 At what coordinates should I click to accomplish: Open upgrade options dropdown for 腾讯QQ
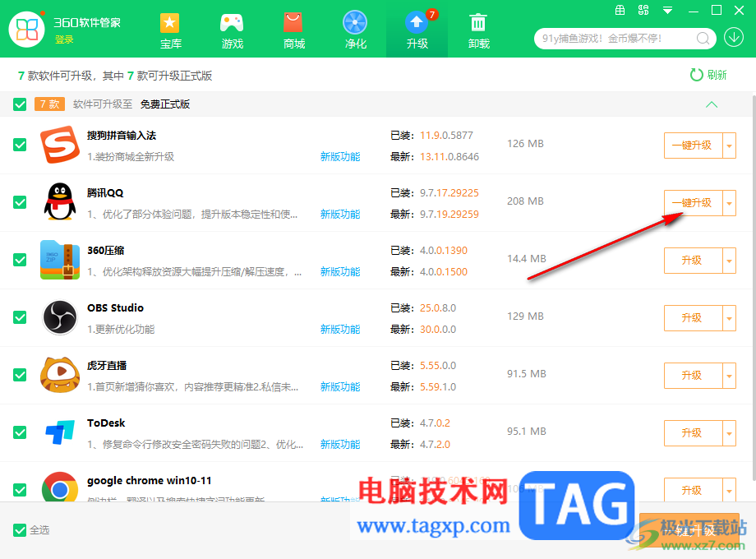[730, 202]
